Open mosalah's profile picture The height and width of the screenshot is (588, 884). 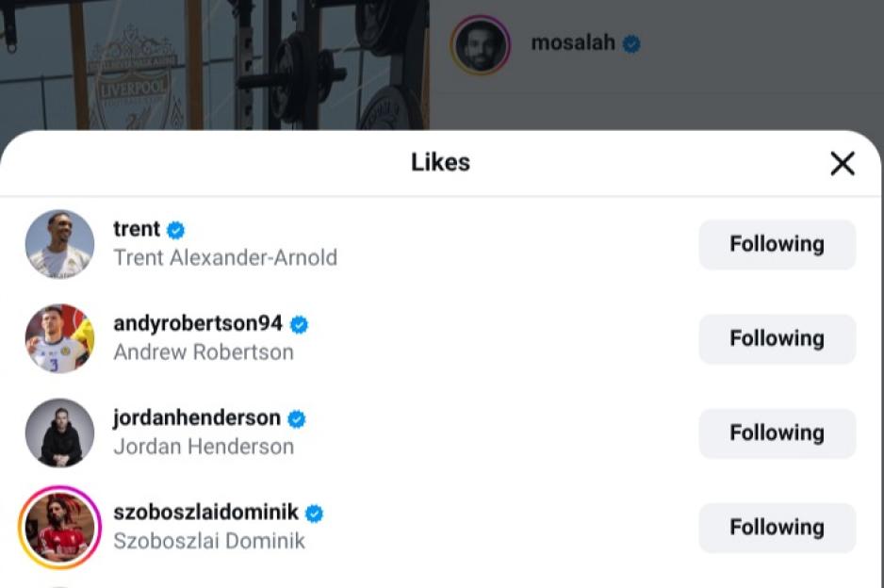click(x=482, y=42)
